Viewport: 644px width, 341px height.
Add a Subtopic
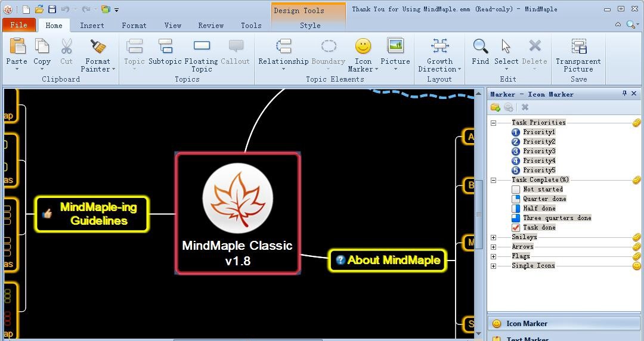(165, 46)
